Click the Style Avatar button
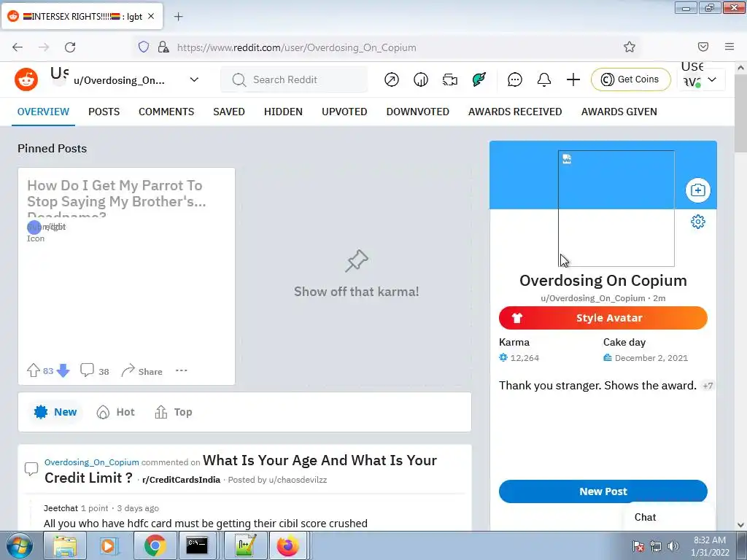747x560 pixels. [x=603, y=318]
